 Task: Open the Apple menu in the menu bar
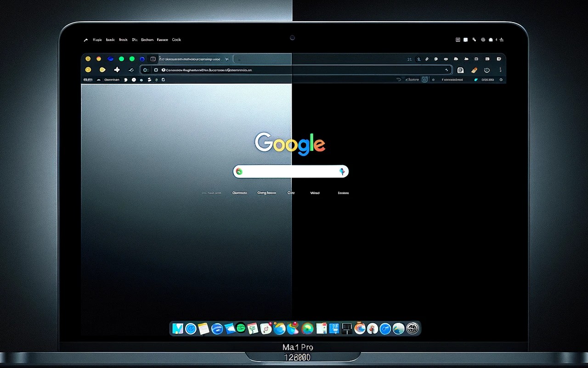85,40
